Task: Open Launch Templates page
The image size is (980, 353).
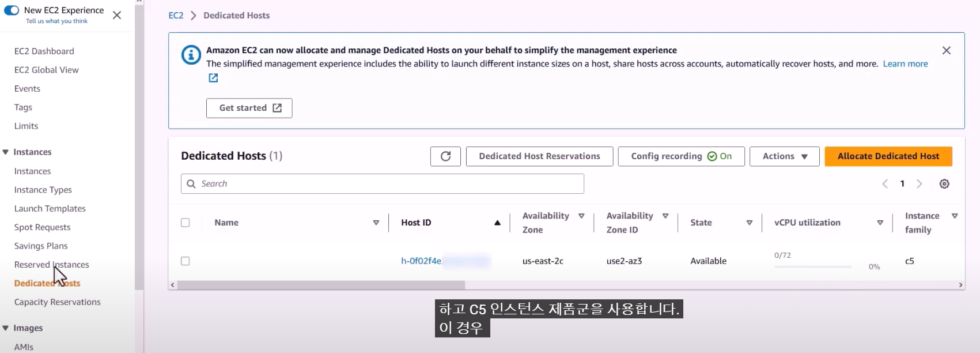Action: click(50, 209)
